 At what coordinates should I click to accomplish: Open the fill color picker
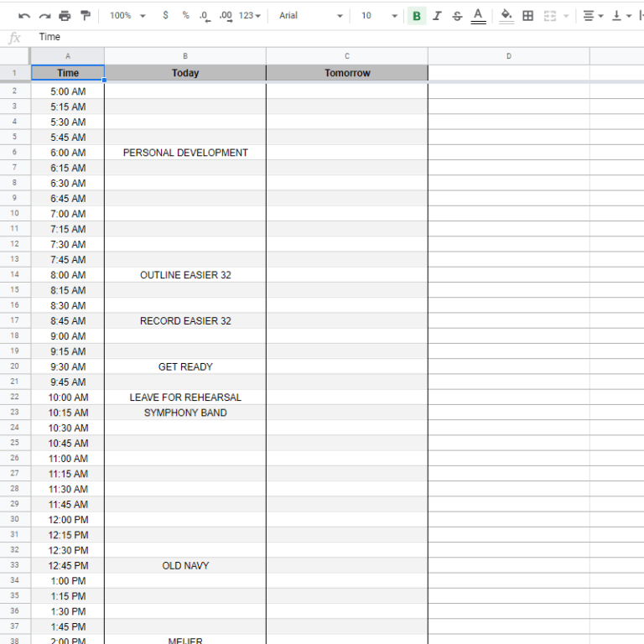click(506, 16)
